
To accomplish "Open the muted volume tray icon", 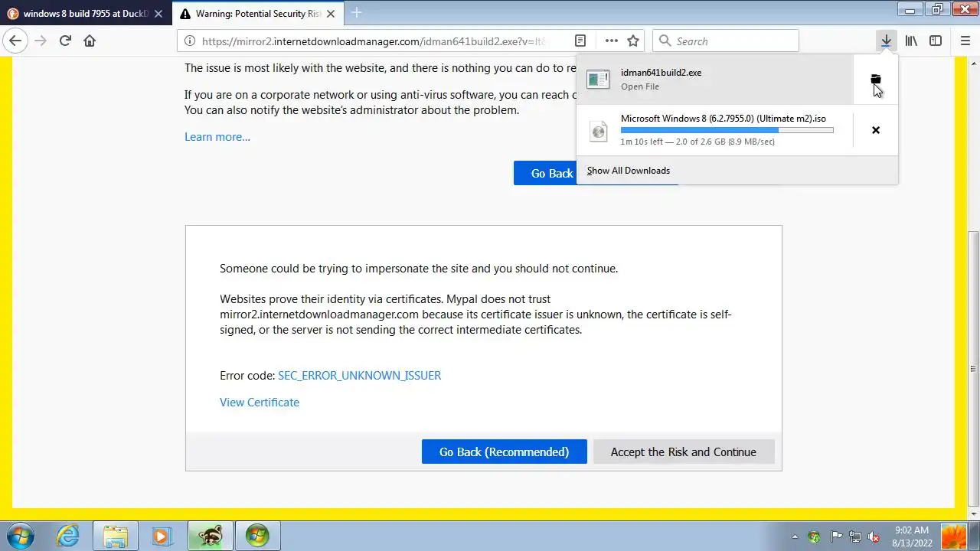I will pyautogui.click(x=874, y=536).
